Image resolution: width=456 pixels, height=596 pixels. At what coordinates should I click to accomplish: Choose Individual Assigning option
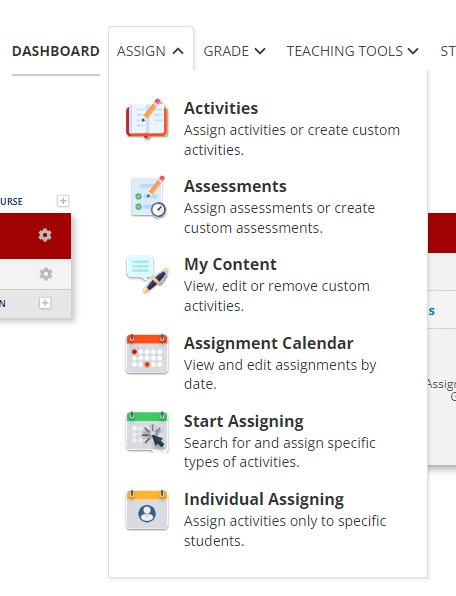pos(264,499)
